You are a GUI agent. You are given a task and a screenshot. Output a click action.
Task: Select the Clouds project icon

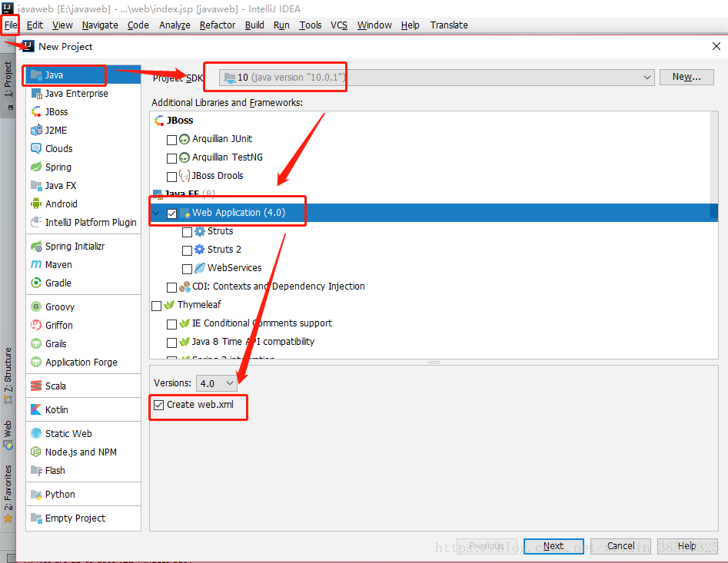36,149
